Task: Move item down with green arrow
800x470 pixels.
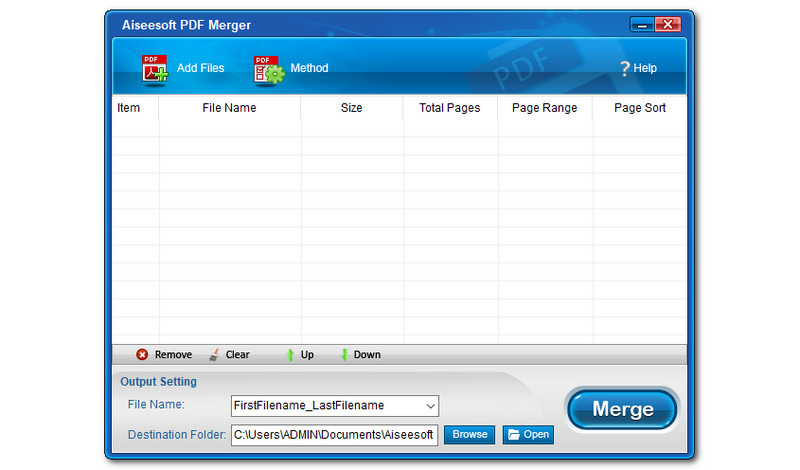Action: (x=344, y=355)
